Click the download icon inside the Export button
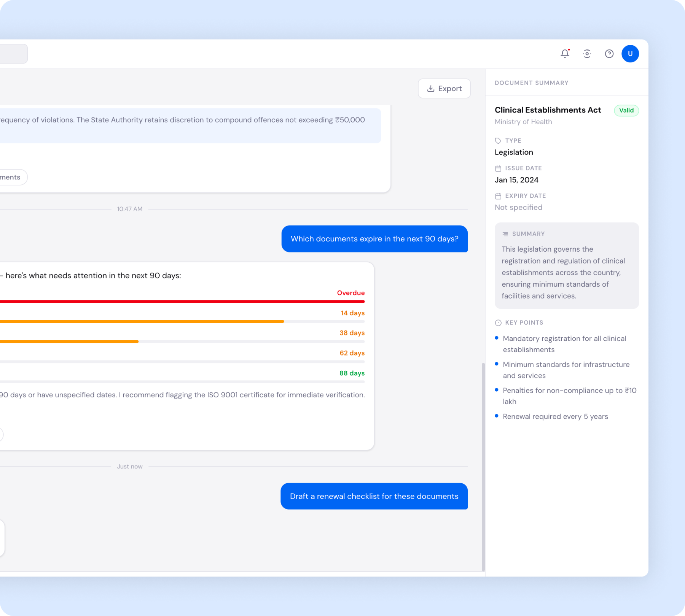 point(430,88)
